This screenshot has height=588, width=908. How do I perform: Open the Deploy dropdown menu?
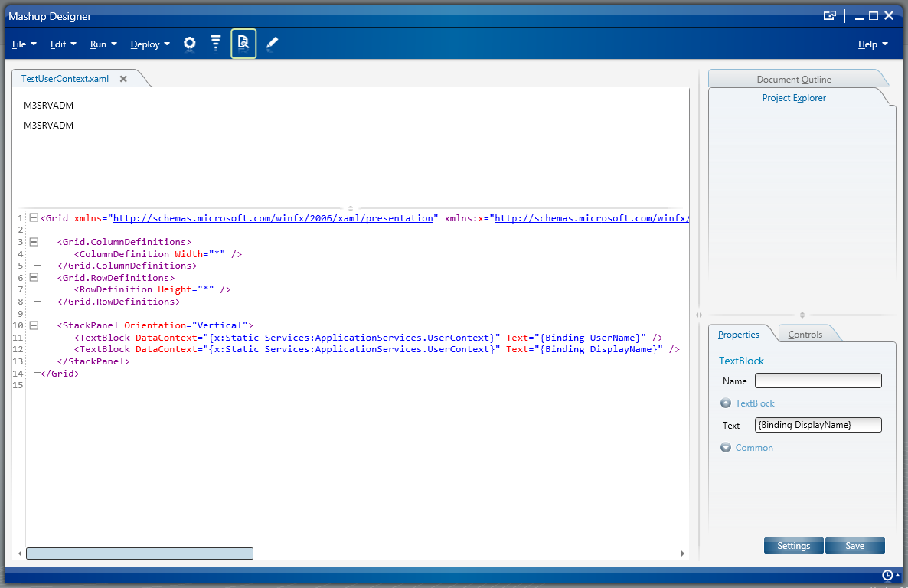(x=150, y=44)
